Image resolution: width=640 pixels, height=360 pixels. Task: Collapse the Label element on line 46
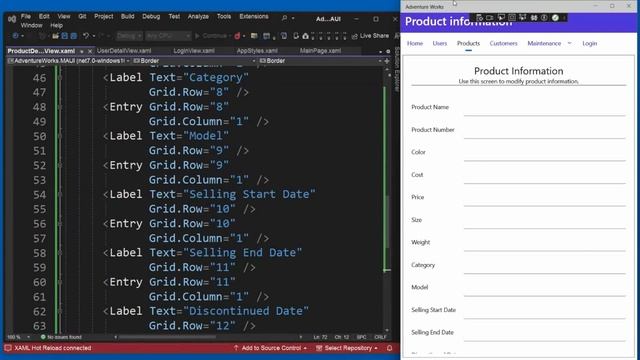(60, 78)
